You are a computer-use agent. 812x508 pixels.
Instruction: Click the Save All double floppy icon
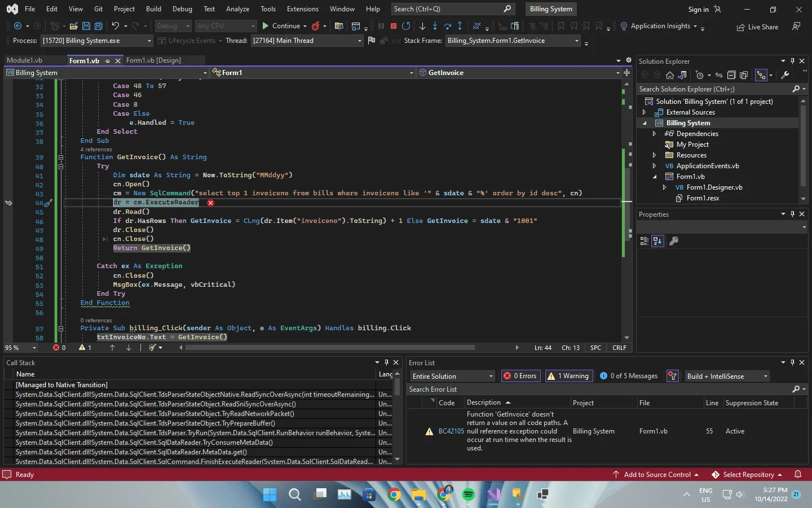click(x=99, y=26)
